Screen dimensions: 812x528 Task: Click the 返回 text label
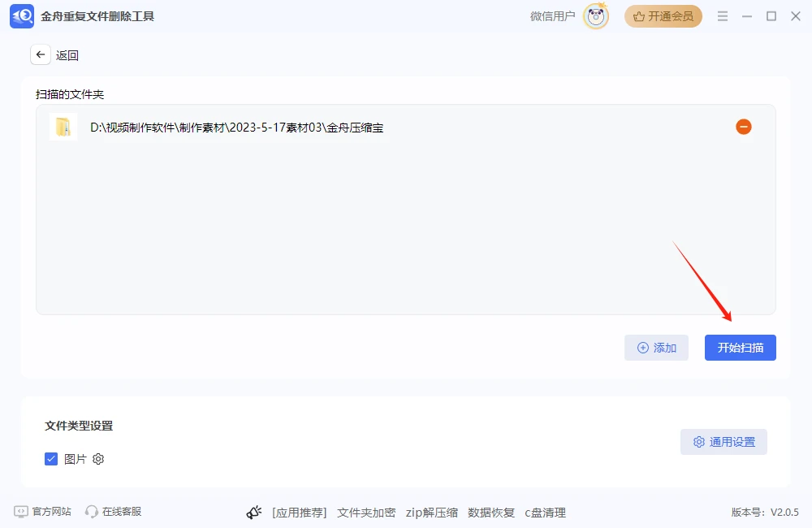(67, 55)
